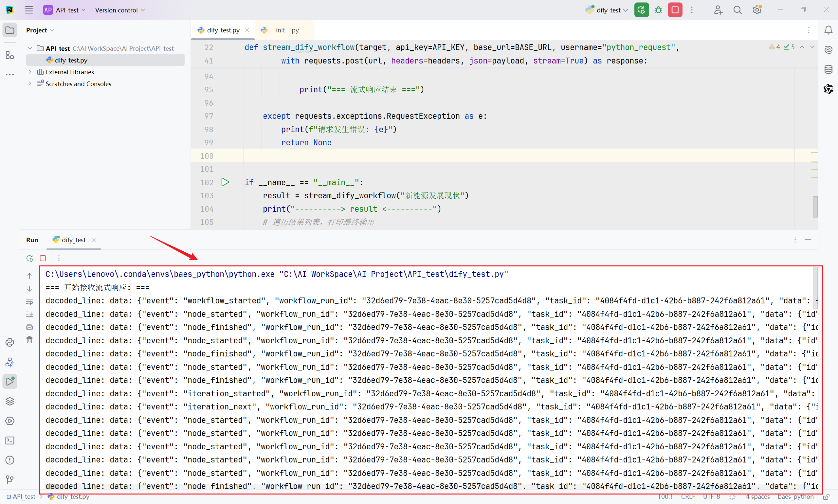Switch to dify_test.py editor tab
Image resolution: width=838 pixels, height=504 pixels.
tap(223, 30)
